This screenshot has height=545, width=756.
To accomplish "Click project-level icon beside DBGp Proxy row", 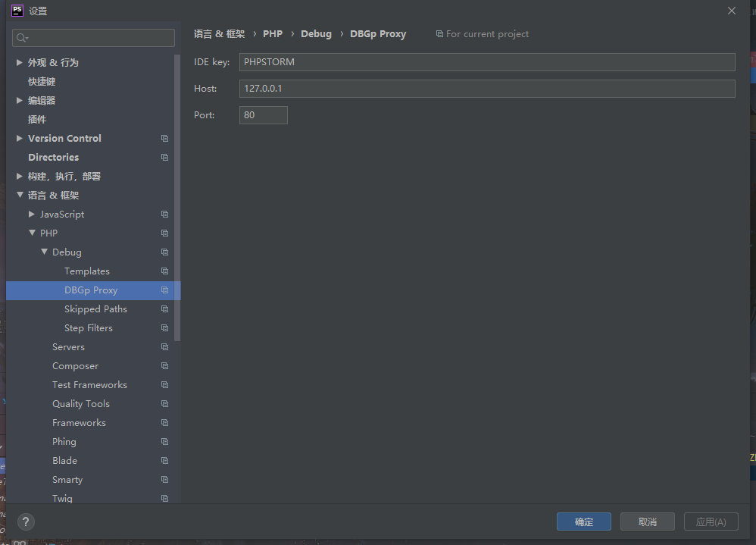I will pyautogui.click(x=164, y=290).
